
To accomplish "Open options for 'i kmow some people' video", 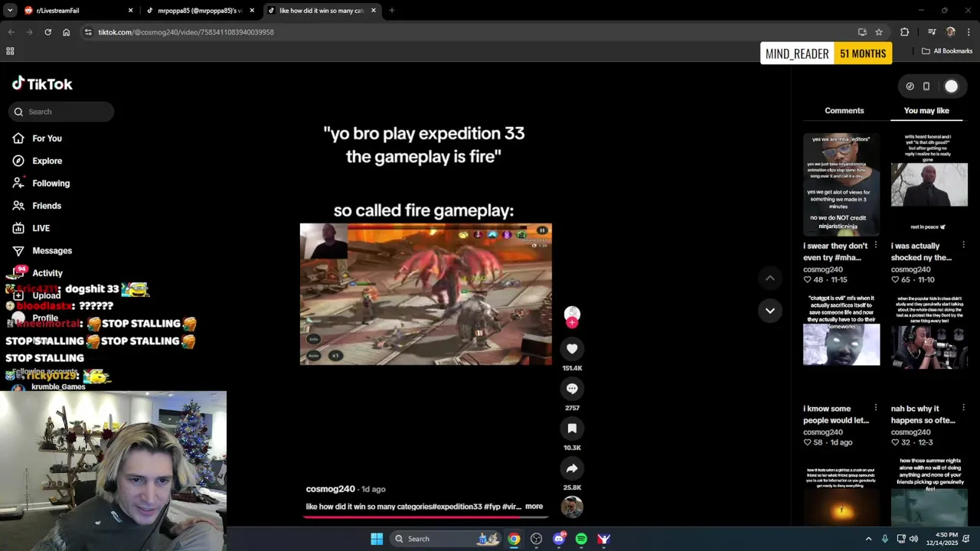I will coord(875,408).
